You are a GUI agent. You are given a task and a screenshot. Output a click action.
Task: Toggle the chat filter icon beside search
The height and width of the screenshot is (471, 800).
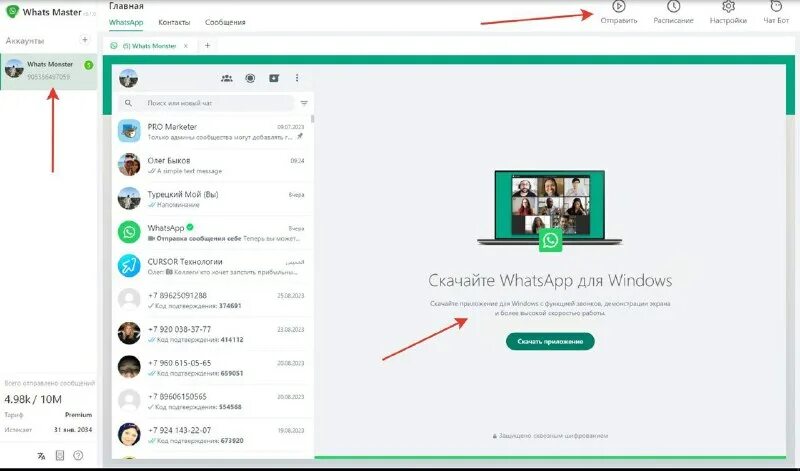pos(304,103)
